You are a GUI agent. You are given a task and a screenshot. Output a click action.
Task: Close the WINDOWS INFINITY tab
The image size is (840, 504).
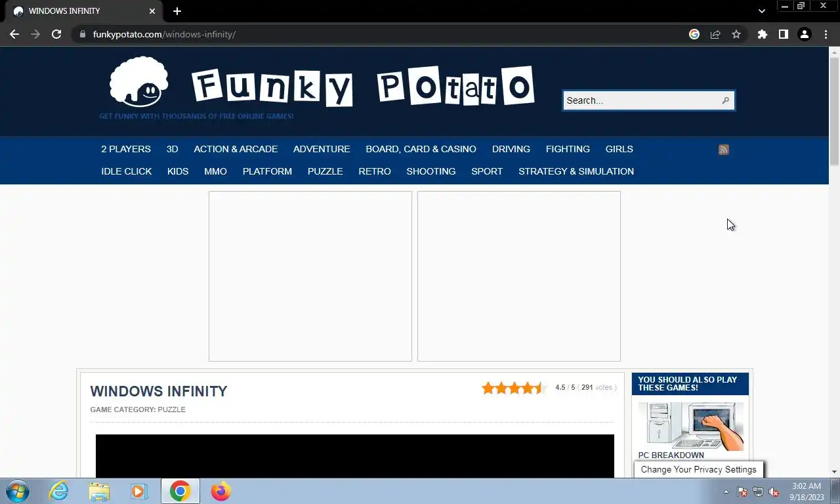(152, 11)
